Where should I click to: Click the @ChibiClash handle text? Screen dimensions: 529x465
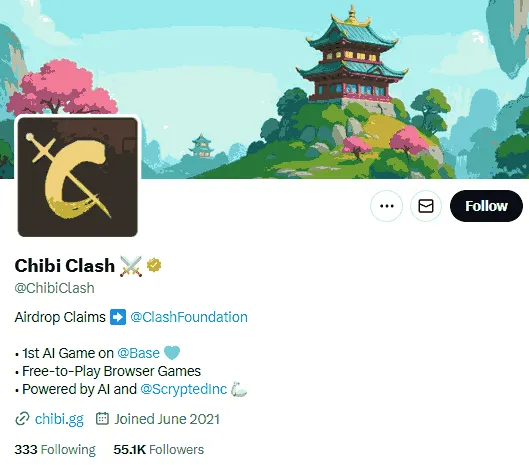pos(55,288)
